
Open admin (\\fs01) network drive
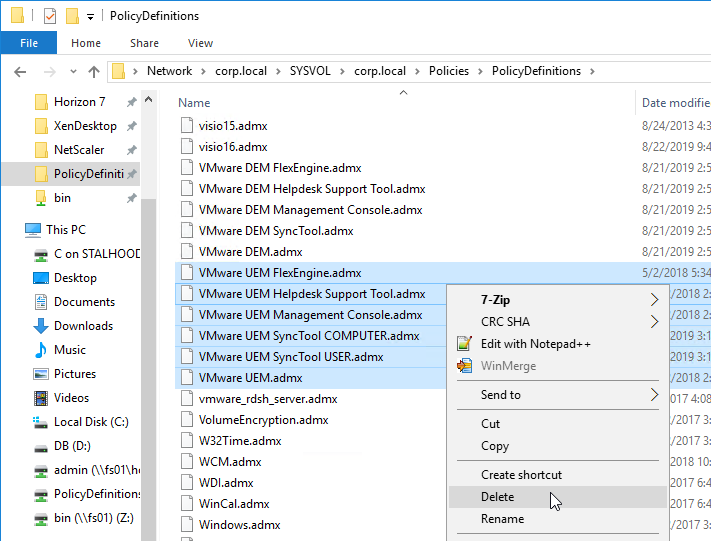97,470
